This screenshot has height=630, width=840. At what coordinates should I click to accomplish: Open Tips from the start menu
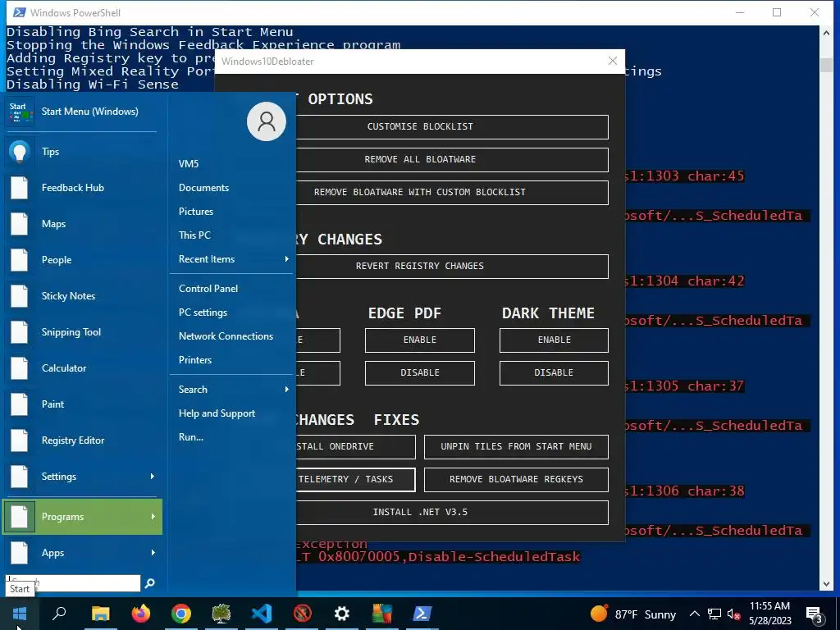coord(83,152)
